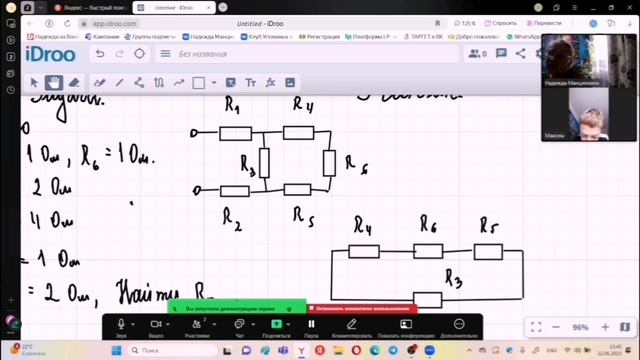This screenshot has height=360, width=640.
Task: Redo the board action
Action: tap(119, 54)
